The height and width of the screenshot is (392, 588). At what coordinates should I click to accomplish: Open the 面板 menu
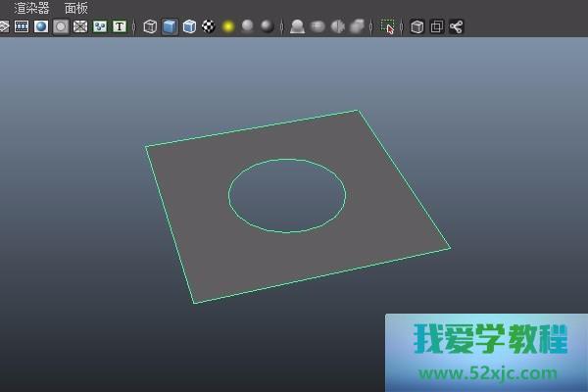click(76, 8)
